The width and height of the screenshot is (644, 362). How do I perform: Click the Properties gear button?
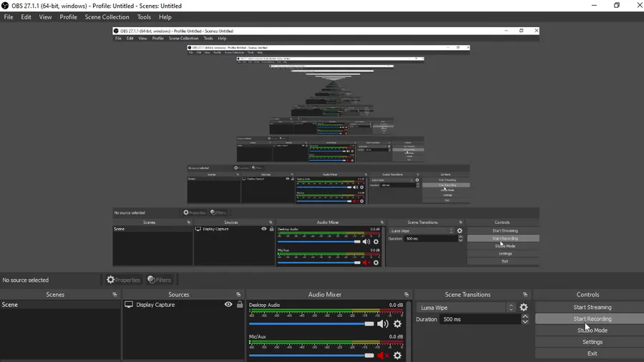pyautogui.click(x=123, y=280)
